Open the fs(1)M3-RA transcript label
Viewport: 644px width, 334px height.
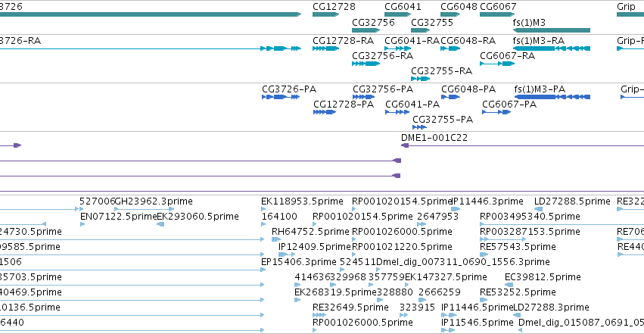539,41
